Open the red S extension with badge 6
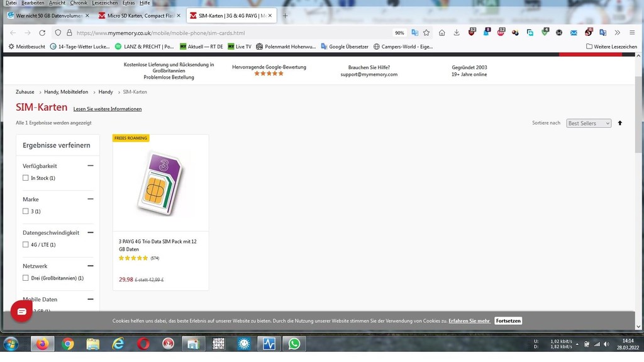The image size is (644, 362). tap(589, 32)
